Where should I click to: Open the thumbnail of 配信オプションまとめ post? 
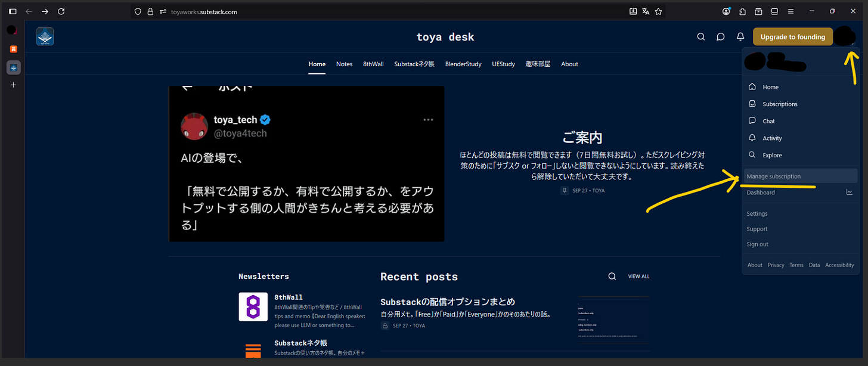click(x=614, y=320)
